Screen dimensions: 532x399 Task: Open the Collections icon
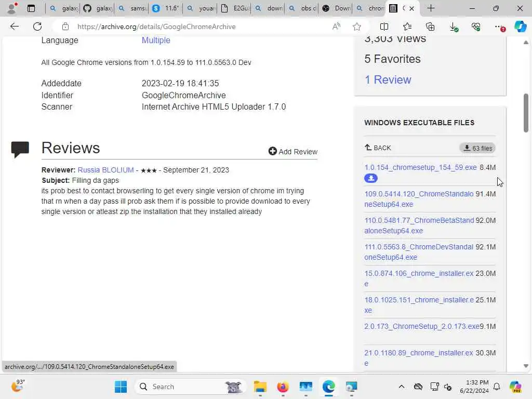point(430,26)
